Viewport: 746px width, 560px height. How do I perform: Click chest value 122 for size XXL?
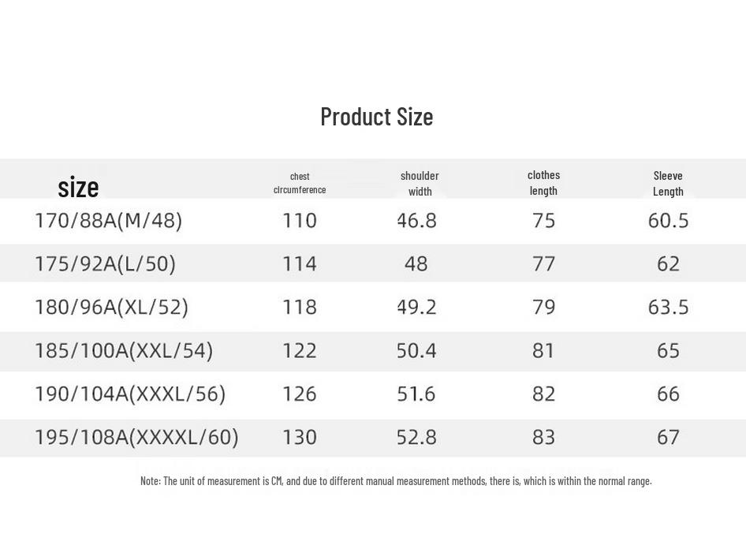300,350
